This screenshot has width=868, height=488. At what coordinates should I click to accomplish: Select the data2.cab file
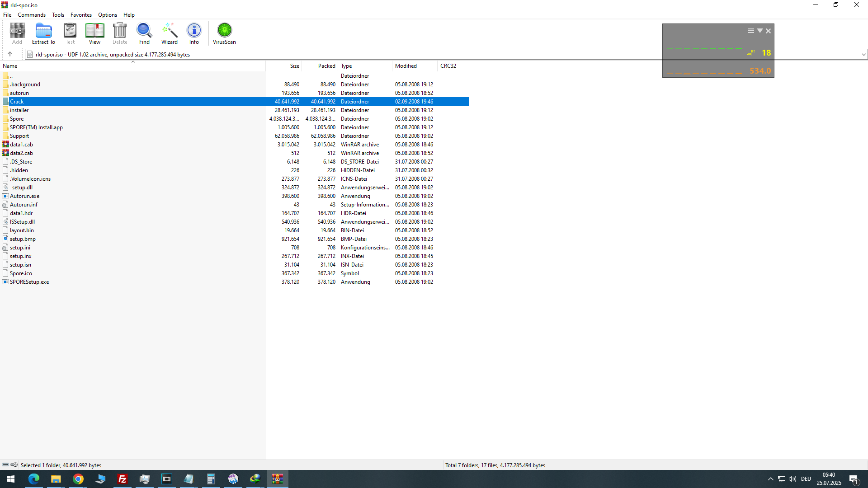pos(235,153)
